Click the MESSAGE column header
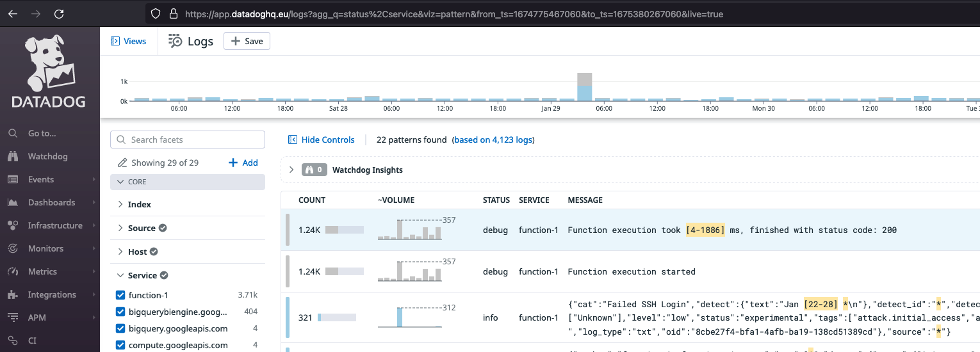The width and height of the screenshot is (980, 352). tap(585, 200)
